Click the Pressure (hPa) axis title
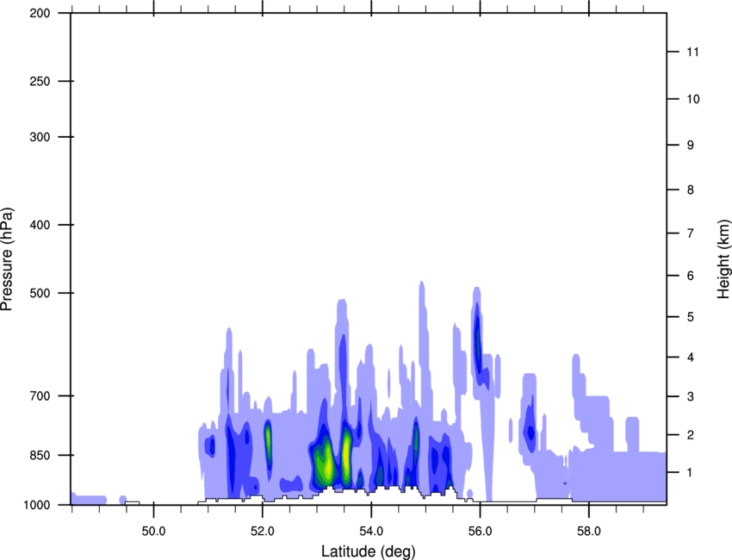Image resolution: width=732 pixels, height=560 pixels. coord(7,259)
